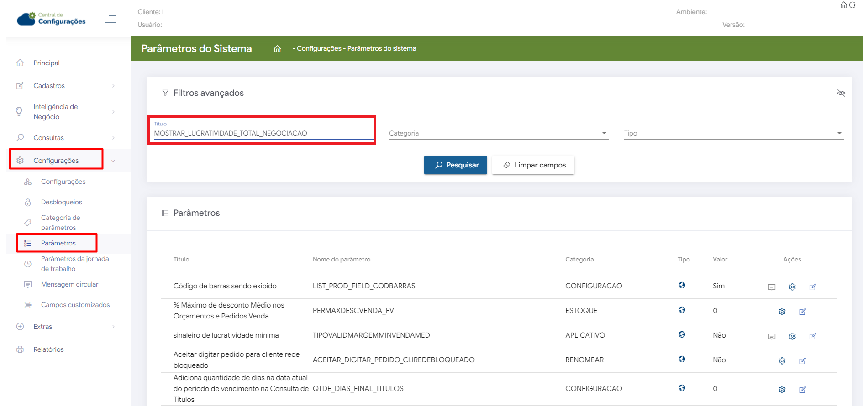Open Desbloqueios in the sidebar

click(x=62, y=202)
